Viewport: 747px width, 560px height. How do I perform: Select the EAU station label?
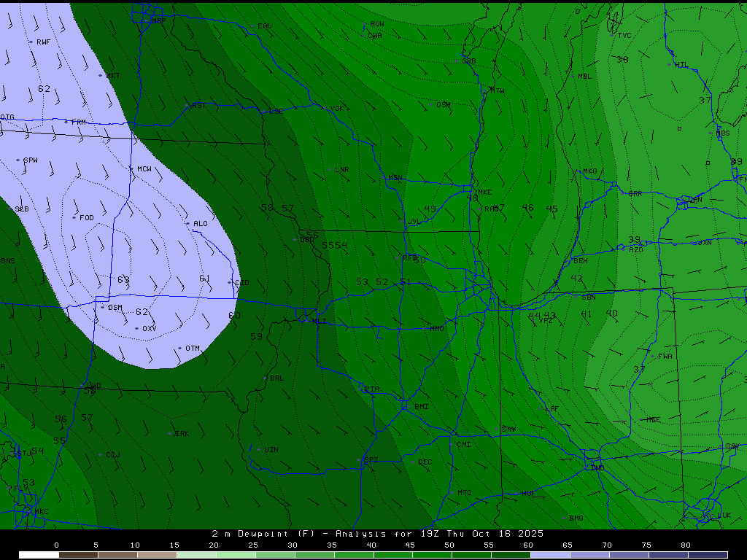click(264, 26)
